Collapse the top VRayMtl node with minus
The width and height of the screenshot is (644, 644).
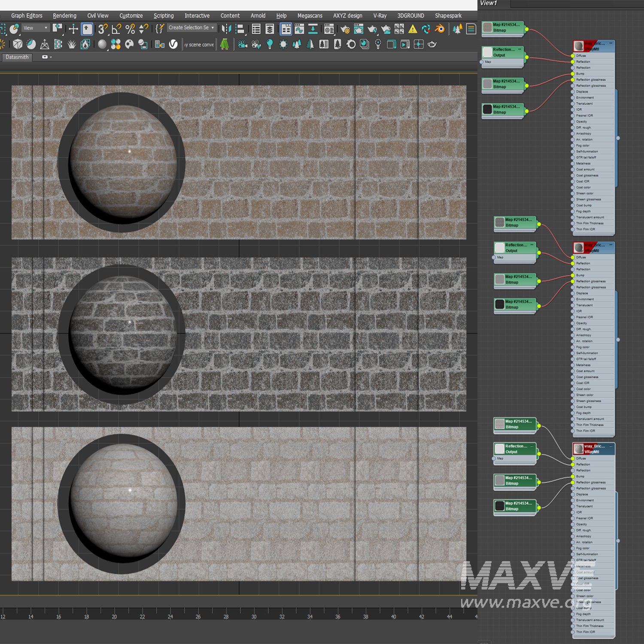[611, 43]
